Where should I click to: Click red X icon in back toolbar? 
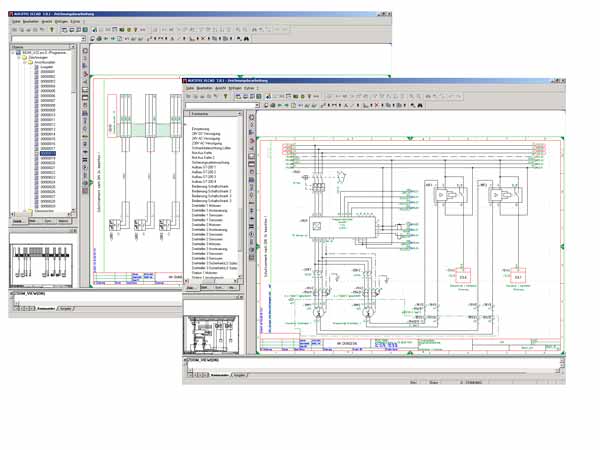tap(203, 39)
